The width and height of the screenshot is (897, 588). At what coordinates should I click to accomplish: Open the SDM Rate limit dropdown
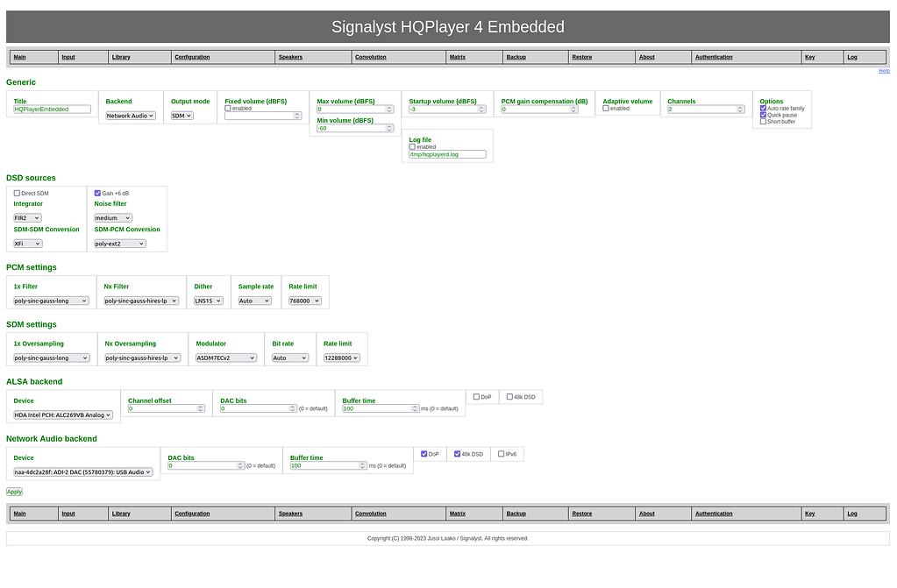tap(341, 358)
